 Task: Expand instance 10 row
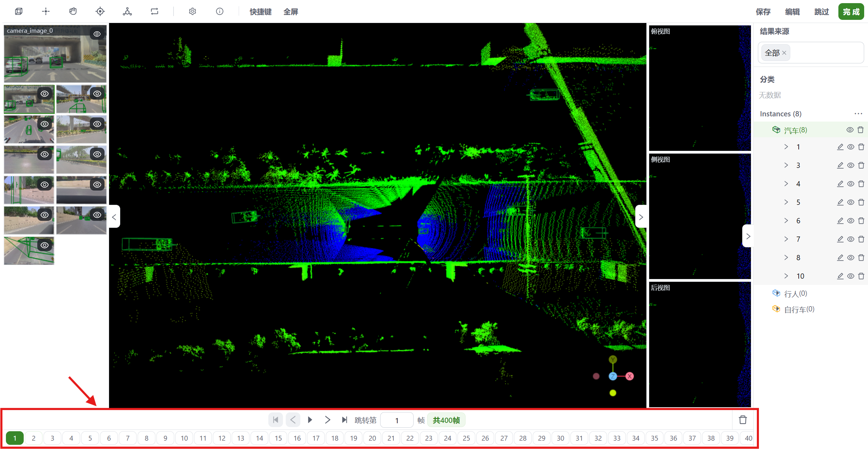click(786, 276)
